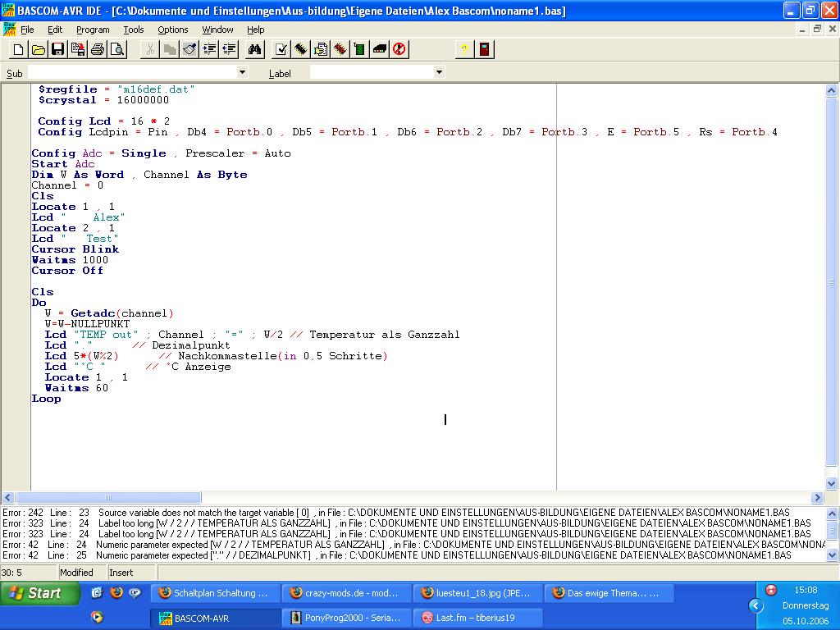The height and width of the screenshot is (630, 840).
Task: Launch Firefox from quick launch icon
Action: [x=116, y=592]
